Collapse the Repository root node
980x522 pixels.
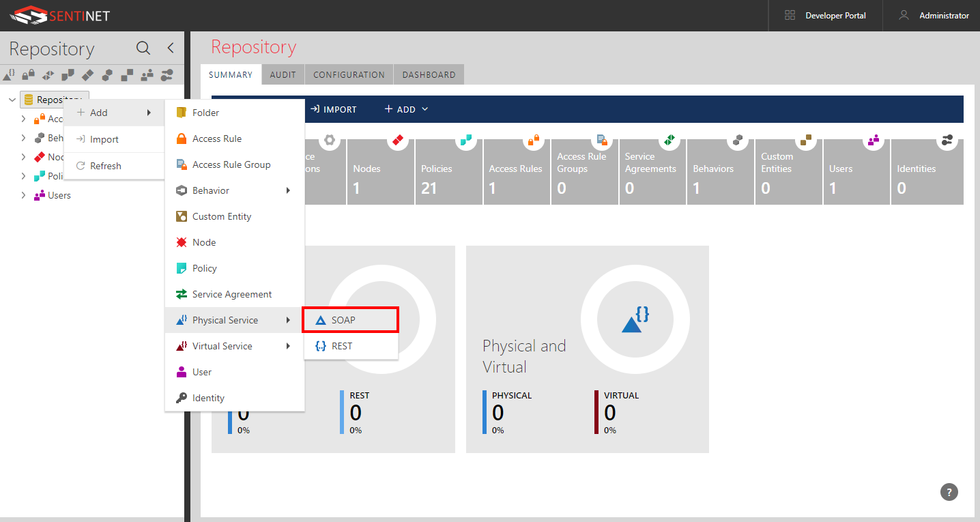12,100
